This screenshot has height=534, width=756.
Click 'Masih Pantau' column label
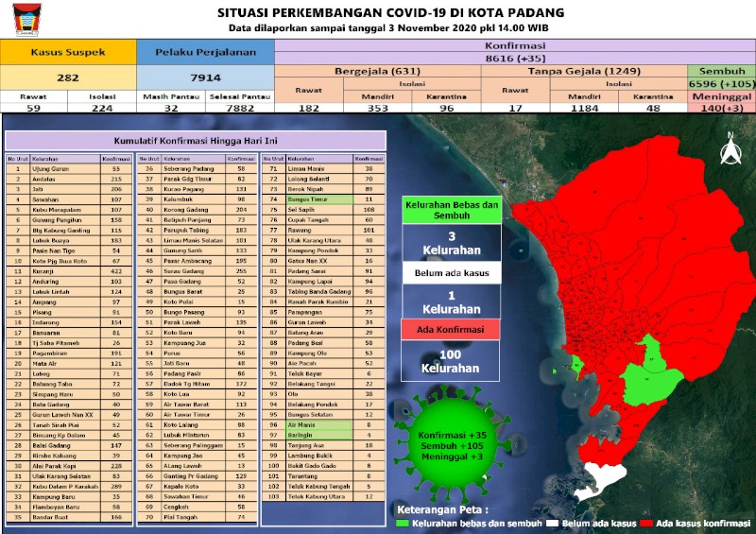pos(171,96)
